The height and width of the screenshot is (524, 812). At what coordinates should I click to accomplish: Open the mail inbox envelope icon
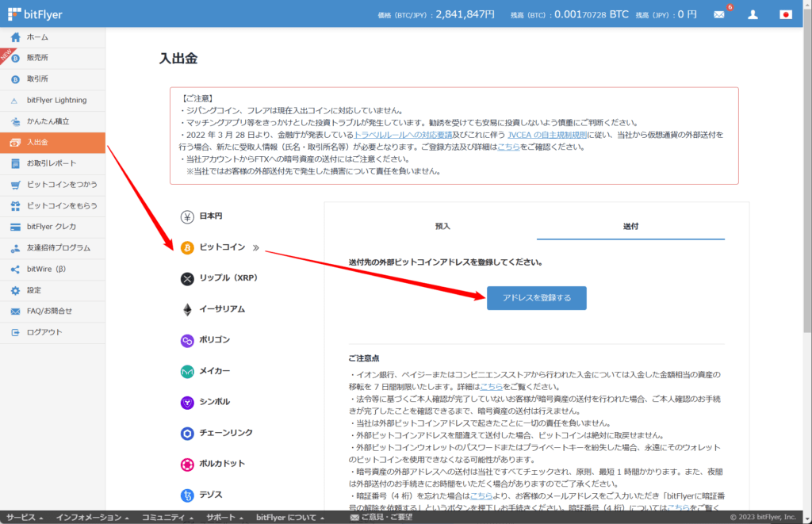[x=718, y=14]
